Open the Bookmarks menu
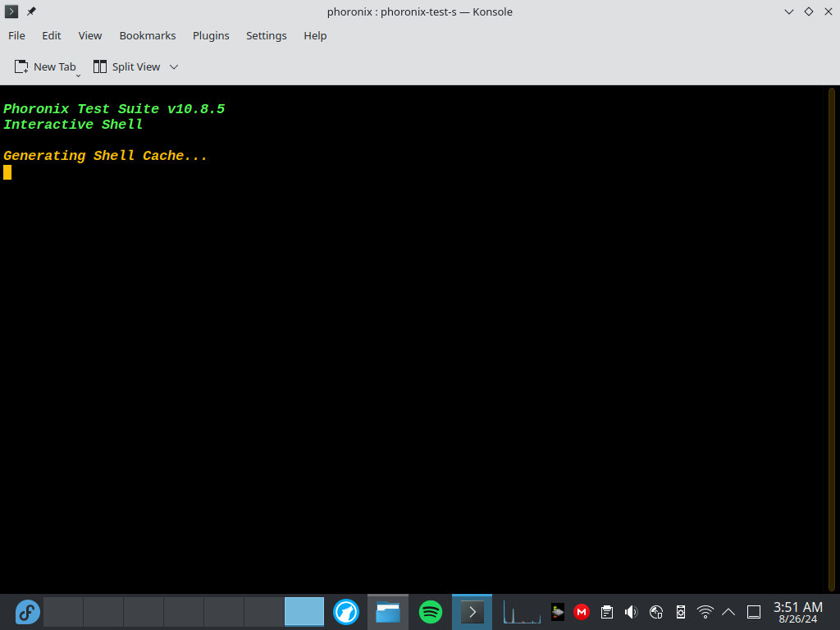The height and width of the screenshot is (630, 840). [x=148, y=35]
